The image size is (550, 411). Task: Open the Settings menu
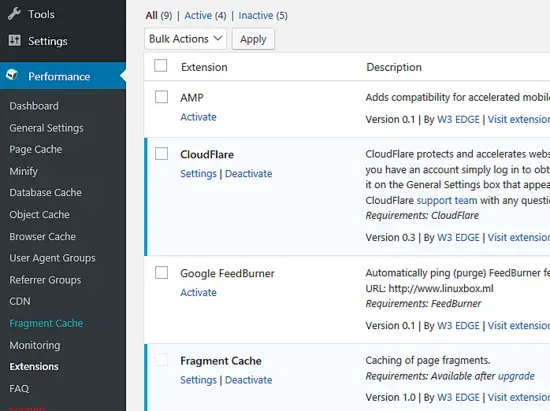click(x=48, y=41)
